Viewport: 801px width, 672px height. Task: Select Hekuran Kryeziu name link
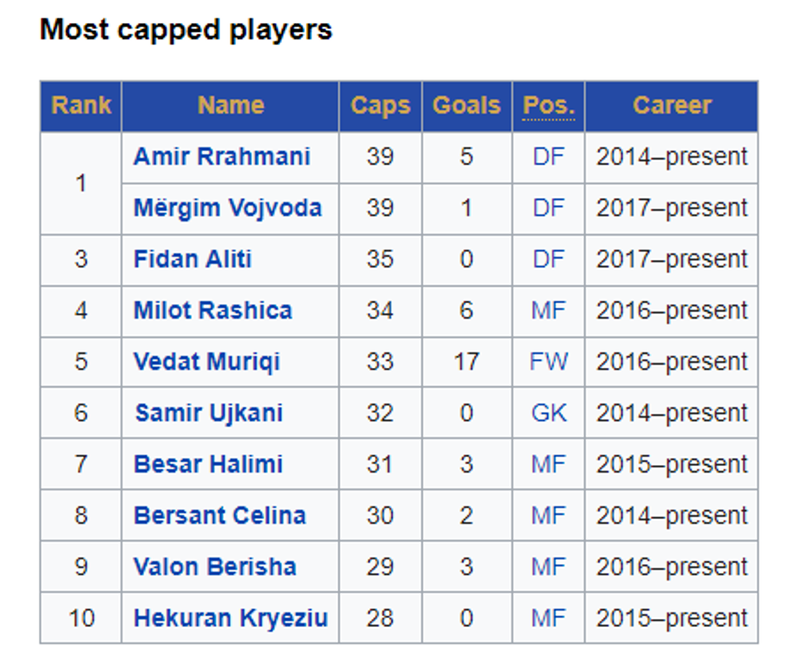pos(230,618)
